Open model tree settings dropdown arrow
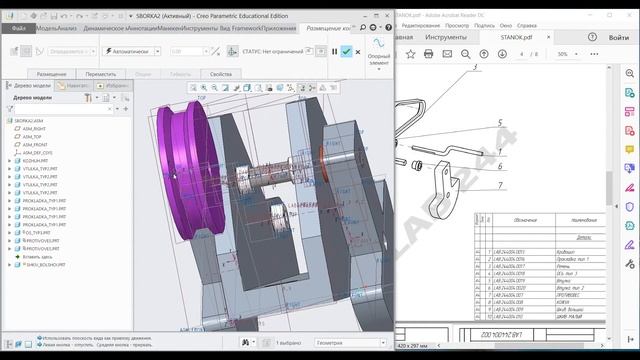Screen dimensions: 640x360 (97, 98)
